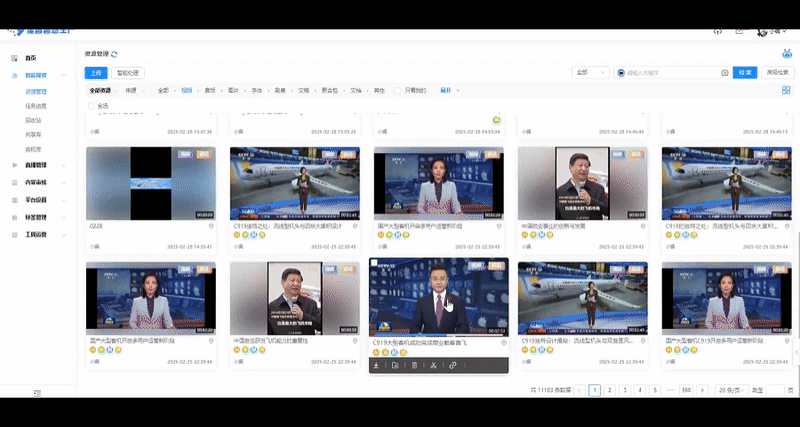Tick the 全选 select-all checkbox

pyautogui.click(x=93, y=105)
